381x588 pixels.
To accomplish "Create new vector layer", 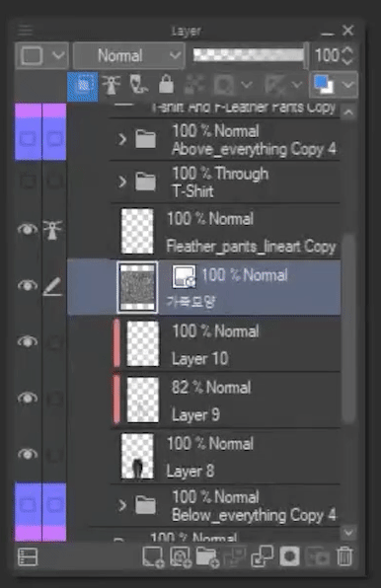I will (x=181, y=556).
